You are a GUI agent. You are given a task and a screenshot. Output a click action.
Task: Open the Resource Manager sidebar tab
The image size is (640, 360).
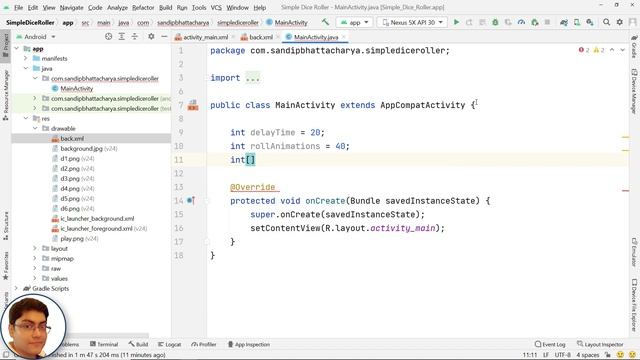click(x=5, y=95)
